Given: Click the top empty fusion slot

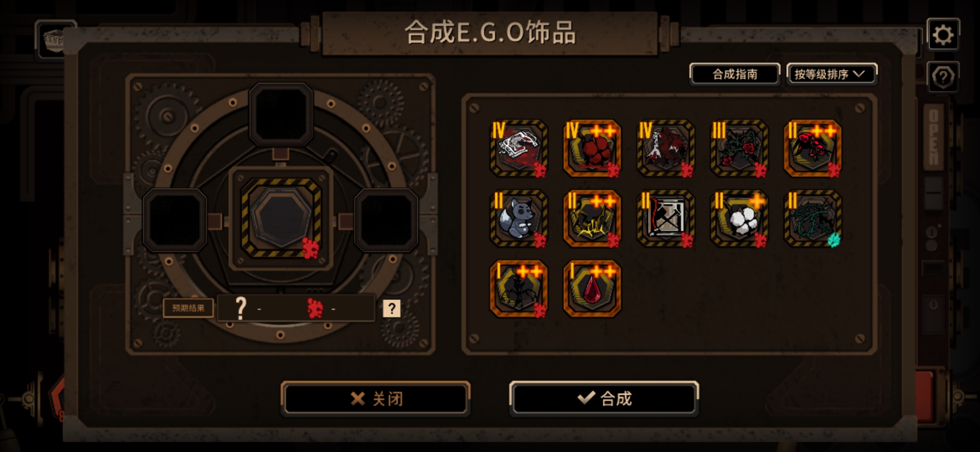Looking at the screenshot, I should pos(281,114).
